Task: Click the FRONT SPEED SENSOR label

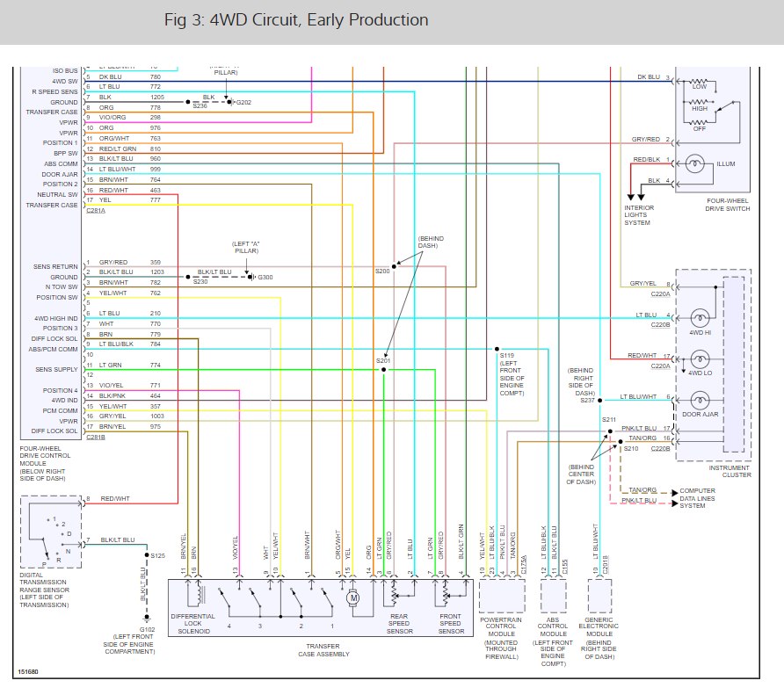Action: point(451,624)
